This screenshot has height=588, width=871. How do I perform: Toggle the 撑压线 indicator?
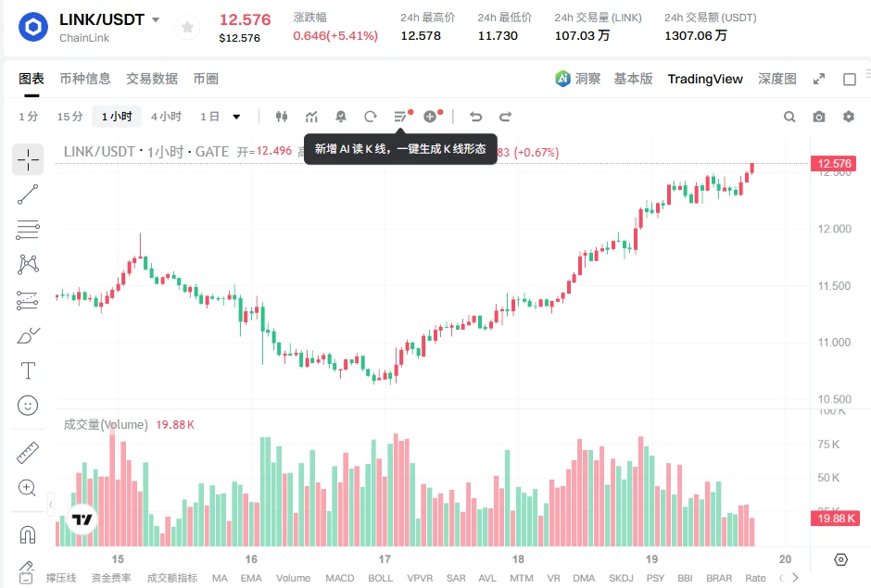click(x=61, y=578)
